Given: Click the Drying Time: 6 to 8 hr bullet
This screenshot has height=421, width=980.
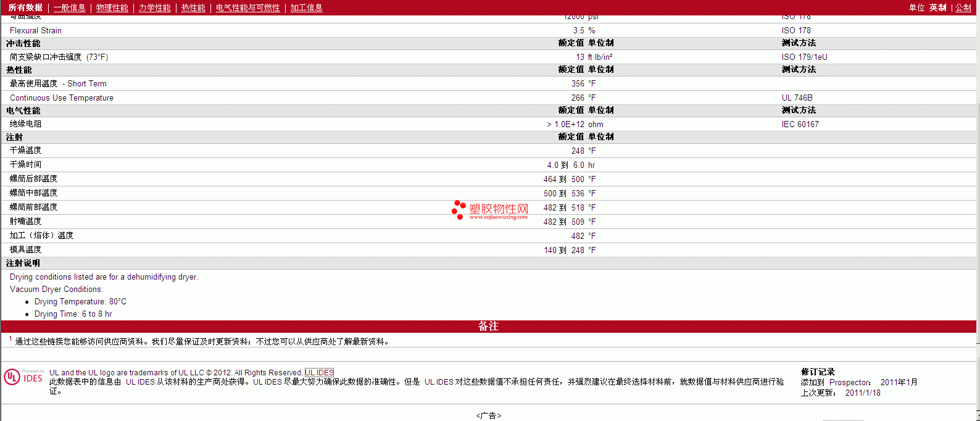Looking at the screenshot, I should click(x=73, y=314).
